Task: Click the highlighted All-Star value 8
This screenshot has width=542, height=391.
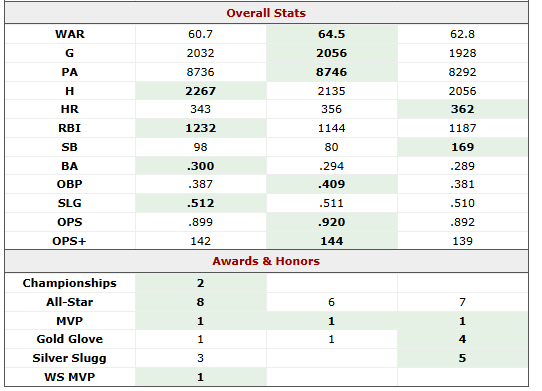Action: [200, 302]
